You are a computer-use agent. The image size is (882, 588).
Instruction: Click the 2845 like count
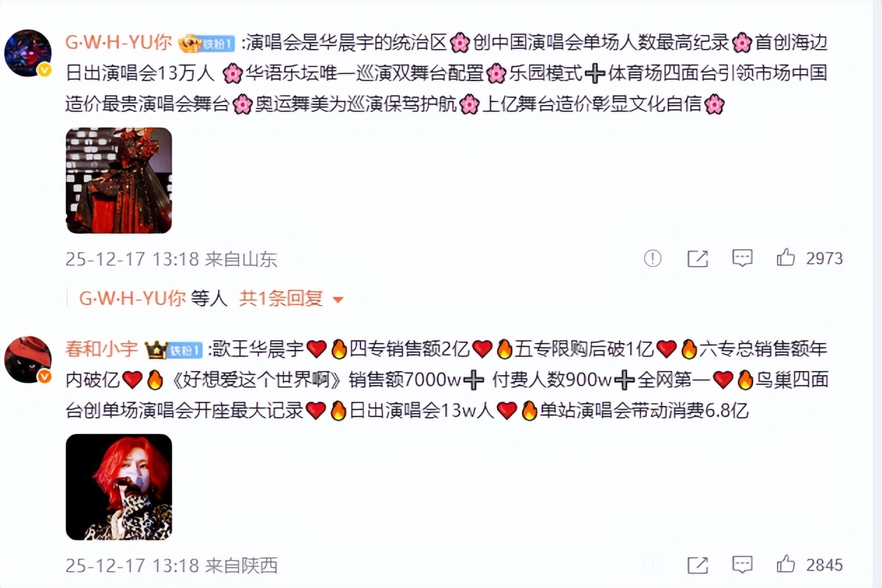pyautogui.click(x=825, y=564)
